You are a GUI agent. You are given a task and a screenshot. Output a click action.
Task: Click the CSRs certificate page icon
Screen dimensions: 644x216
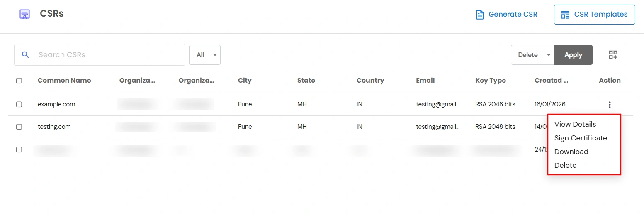tap(25, 14)
